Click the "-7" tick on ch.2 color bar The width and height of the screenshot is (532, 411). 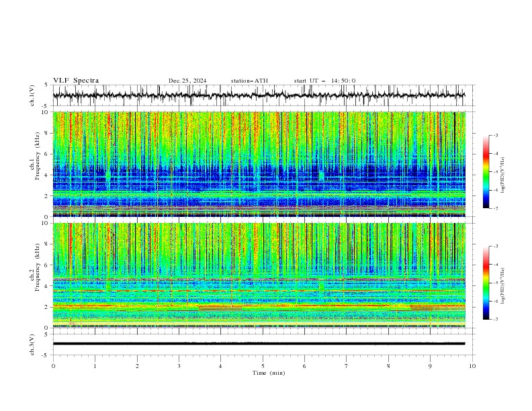[496, 319]
